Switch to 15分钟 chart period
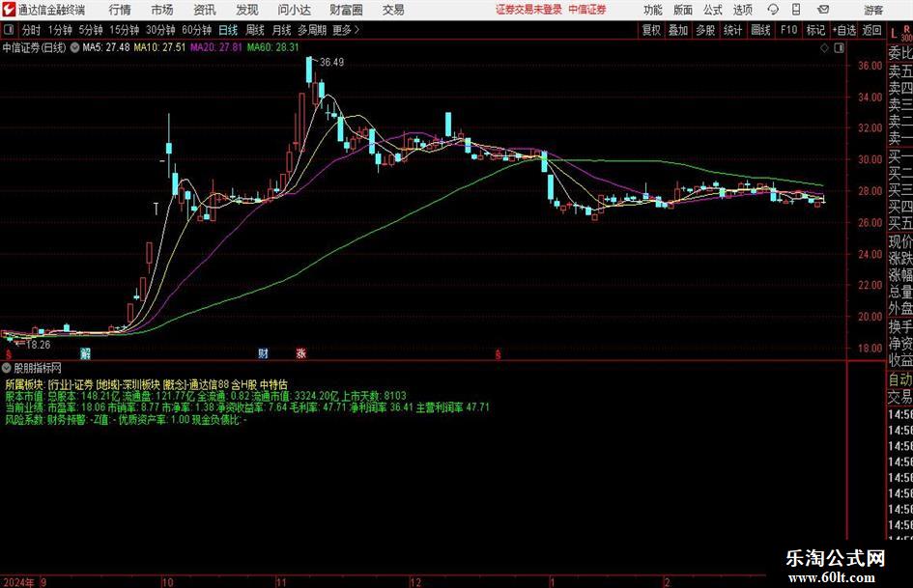This screenshot has height=588, width=913. (x=125, y=30)
